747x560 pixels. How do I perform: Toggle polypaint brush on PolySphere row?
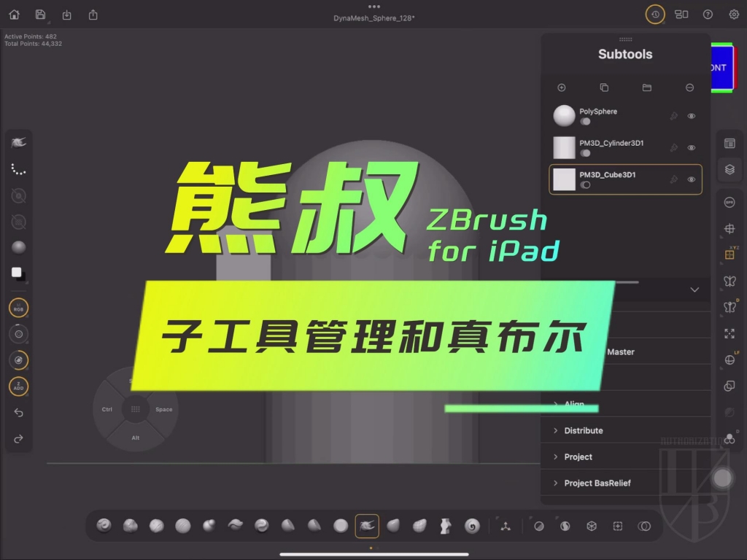tap(673, 116)
